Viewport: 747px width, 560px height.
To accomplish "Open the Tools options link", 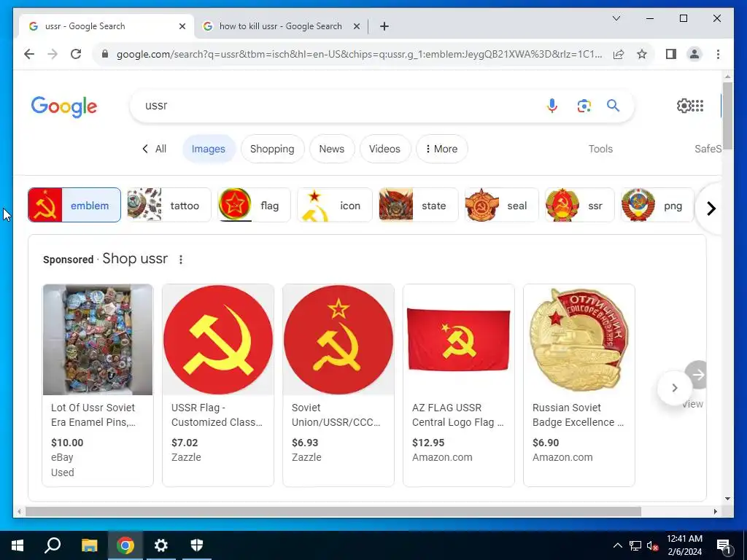I will [600, 149].
